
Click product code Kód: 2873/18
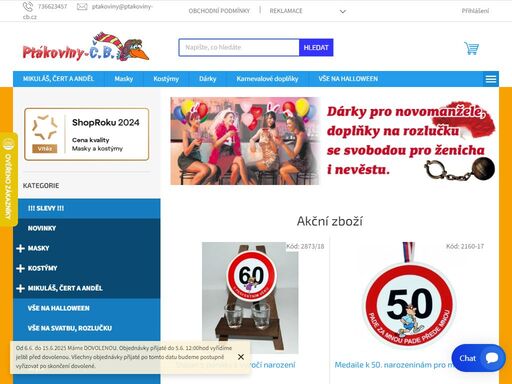pos(305,246)
